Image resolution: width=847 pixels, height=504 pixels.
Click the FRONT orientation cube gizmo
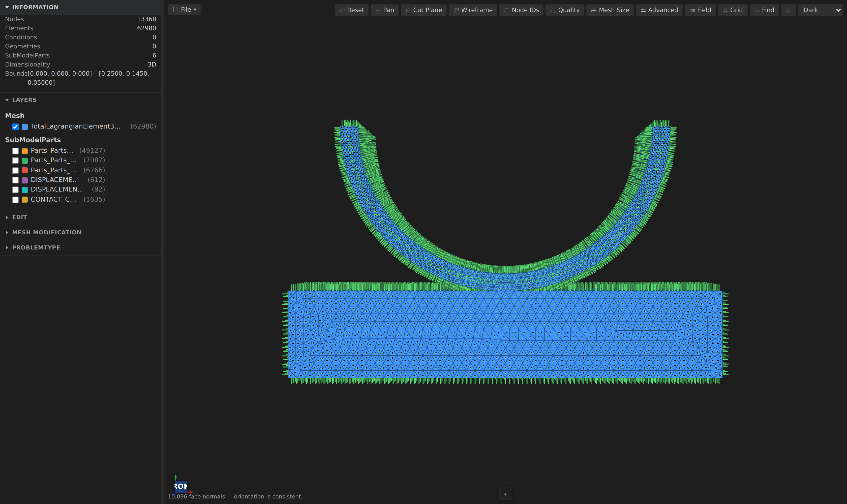click(181, 486)
